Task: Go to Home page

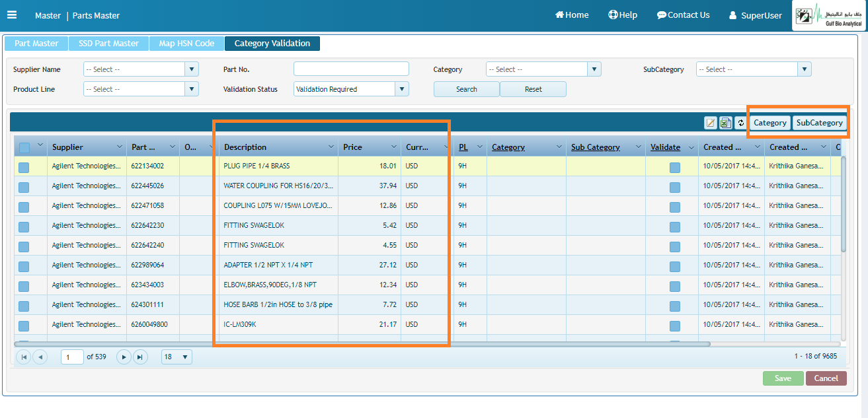Action: [572, 15]
